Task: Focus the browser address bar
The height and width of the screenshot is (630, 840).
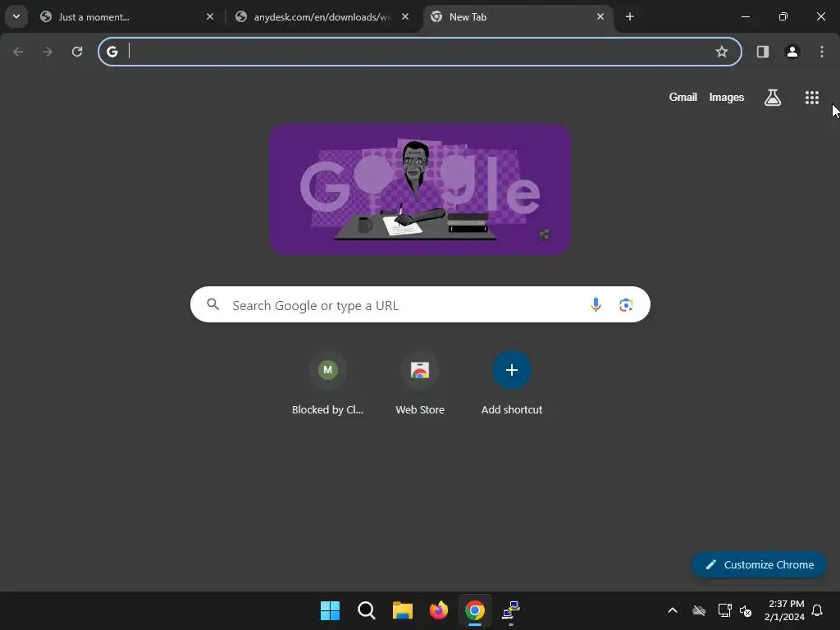Action: pos(420,52)
